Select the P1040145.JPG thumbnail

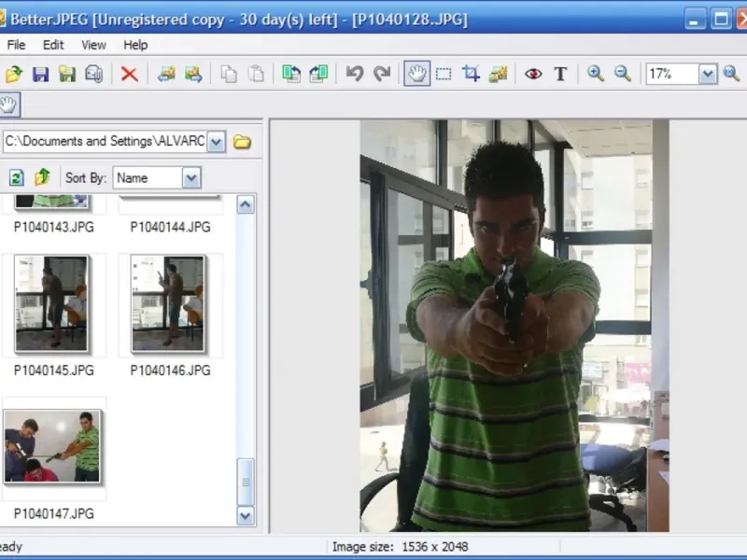[x=51, y=303]
